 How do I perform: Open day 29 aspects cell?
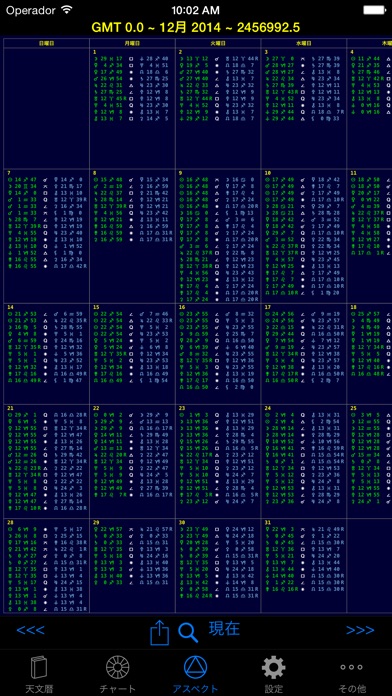pos(132,566)
